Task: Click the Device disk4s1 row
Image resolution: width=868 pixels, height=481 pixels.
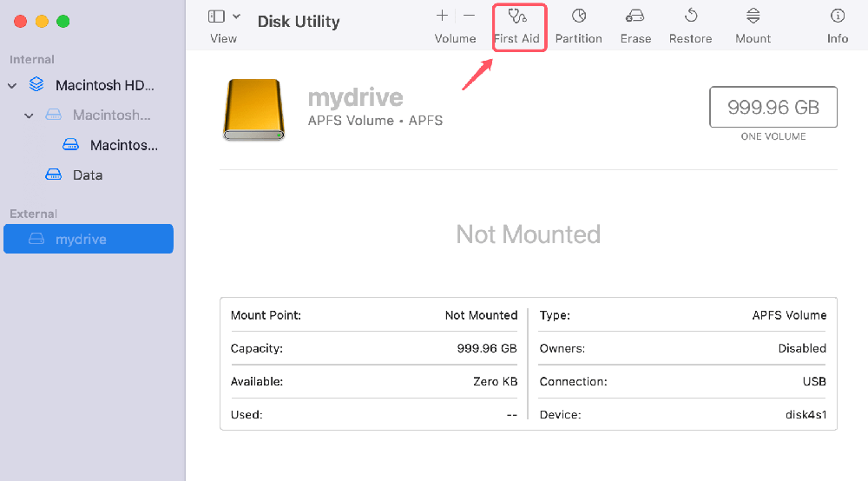Action: click(682, 415)
